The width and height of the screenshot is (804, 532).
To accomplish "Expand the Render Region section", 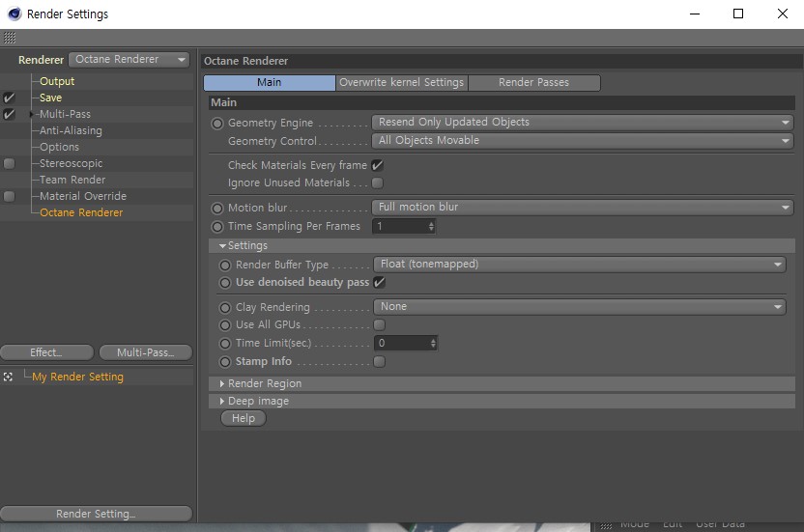I will [265, 384].
